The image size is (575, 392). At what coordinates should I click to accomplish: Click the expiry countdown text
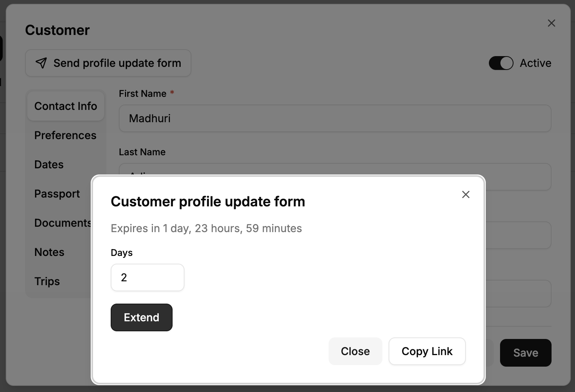coord(206,228)
